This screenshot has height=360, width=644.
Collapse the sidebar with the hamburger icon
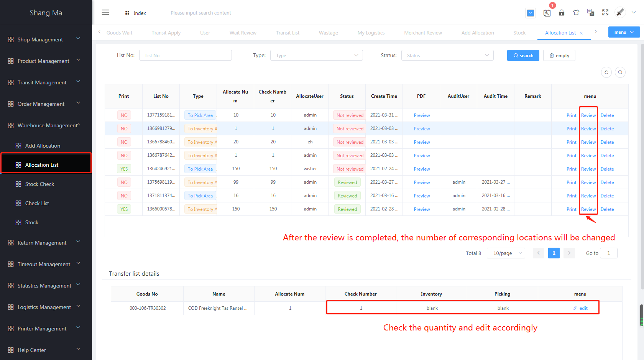(105, 13)
